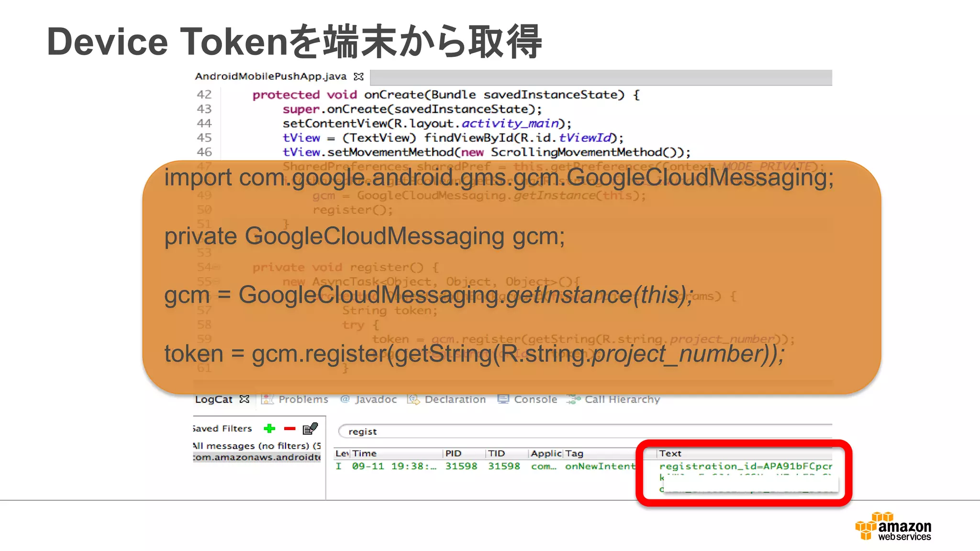This screenshot has width=980, height=551.
Task: Add a new saved filter with green plus
Action: (x=269, y=428)
